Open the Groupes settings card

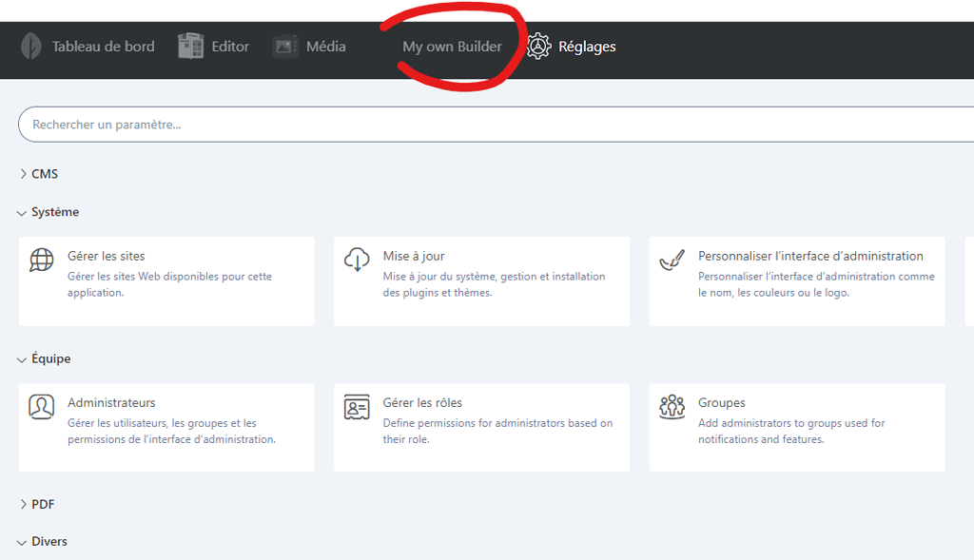(x=796, y=427)
